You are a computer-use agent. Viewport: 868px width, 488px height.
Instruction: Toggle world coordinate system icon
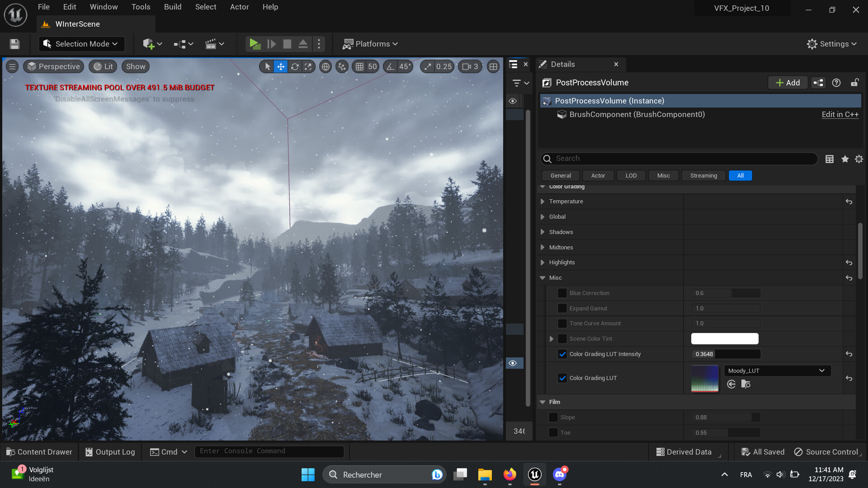(326, 66)
